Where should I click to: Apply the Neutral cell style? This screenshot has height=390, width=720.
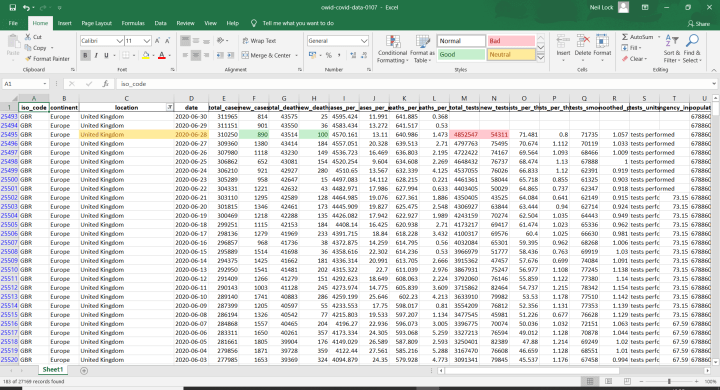(x=511, y=54)
